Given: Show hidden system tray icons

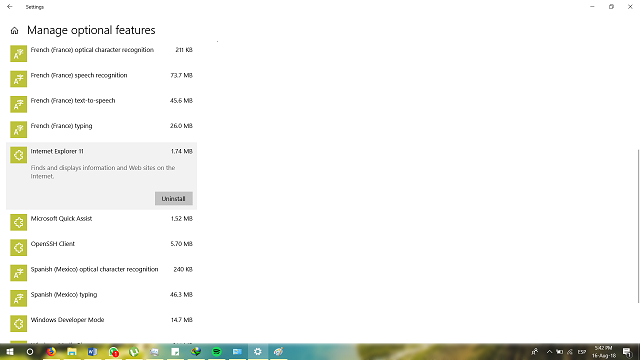Looking at the screenshot, I should coord(549,351).
